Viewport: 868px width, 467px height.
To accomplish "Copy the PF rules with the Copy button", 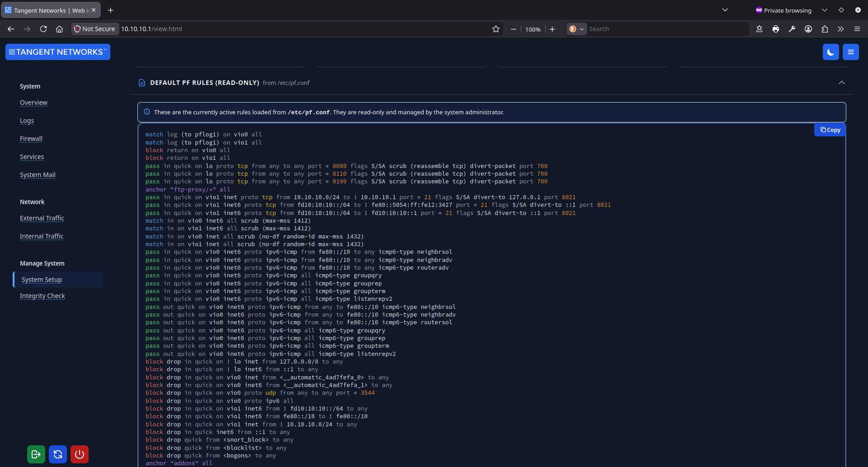I will click(x=830, y=130).
